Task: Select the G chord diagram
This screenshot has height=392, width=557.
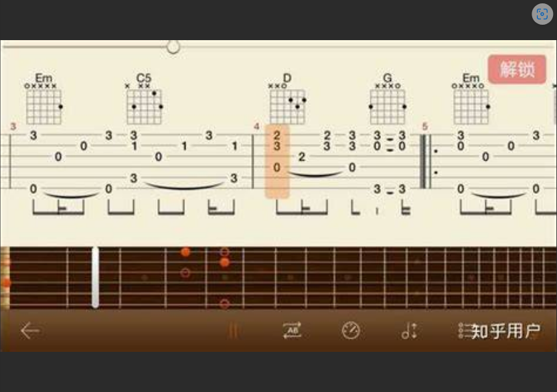Action: pyautogui.click(x=388, y=99)
